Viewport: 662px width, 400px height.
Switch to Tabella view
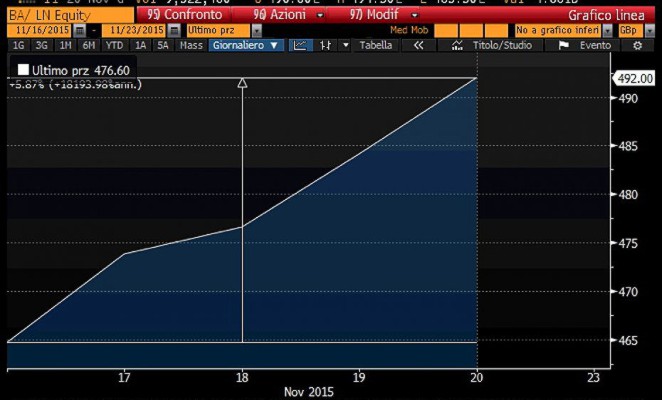point(376,46)
